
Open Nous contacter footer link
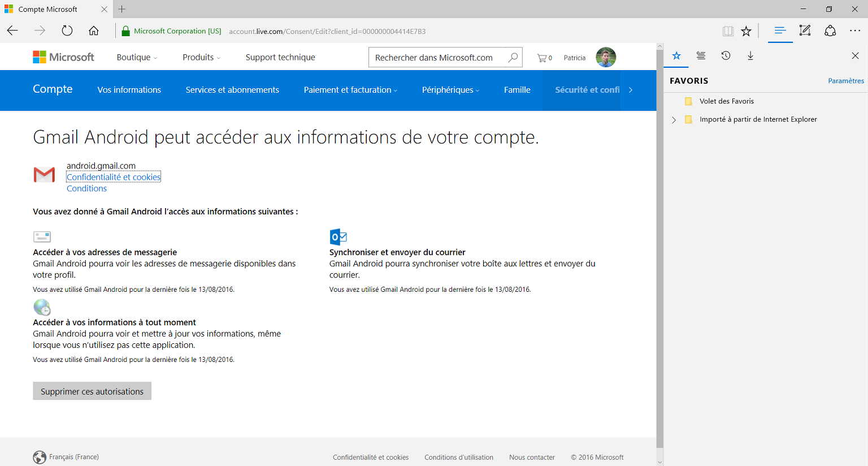[x=532, y=458]
